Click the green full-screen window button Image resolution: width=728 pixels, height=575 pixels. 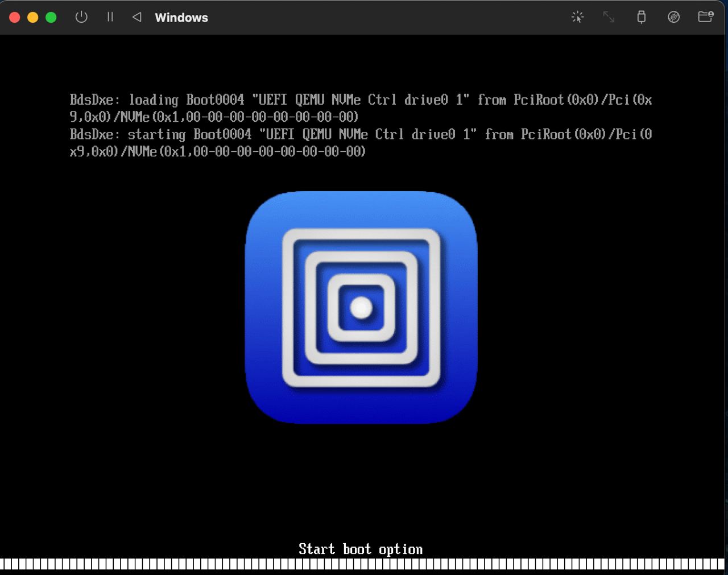(51, 17)
